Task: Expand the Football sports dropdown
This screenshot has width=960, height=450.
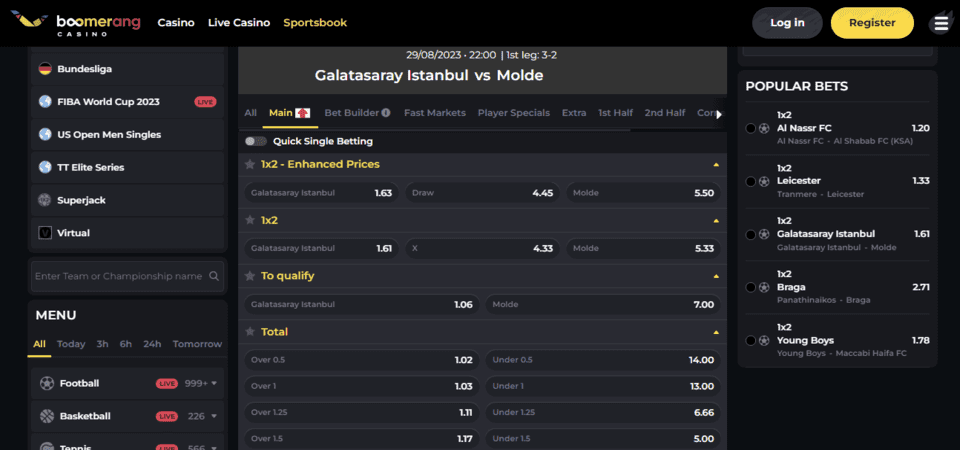Action: [x=214, y=384]
